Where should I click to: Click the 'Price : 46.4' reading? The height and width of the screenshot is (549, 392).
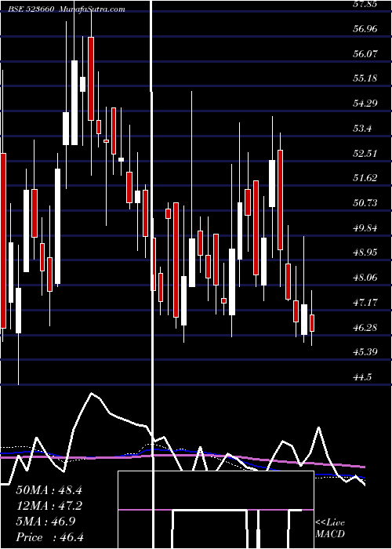[49, 537]
